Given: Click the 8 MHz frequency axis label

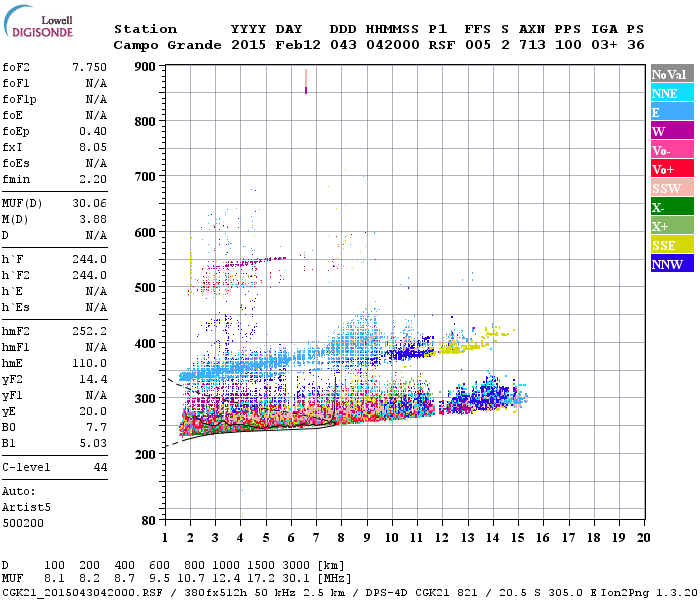Looking at the screenshot, I should point(341,538).
